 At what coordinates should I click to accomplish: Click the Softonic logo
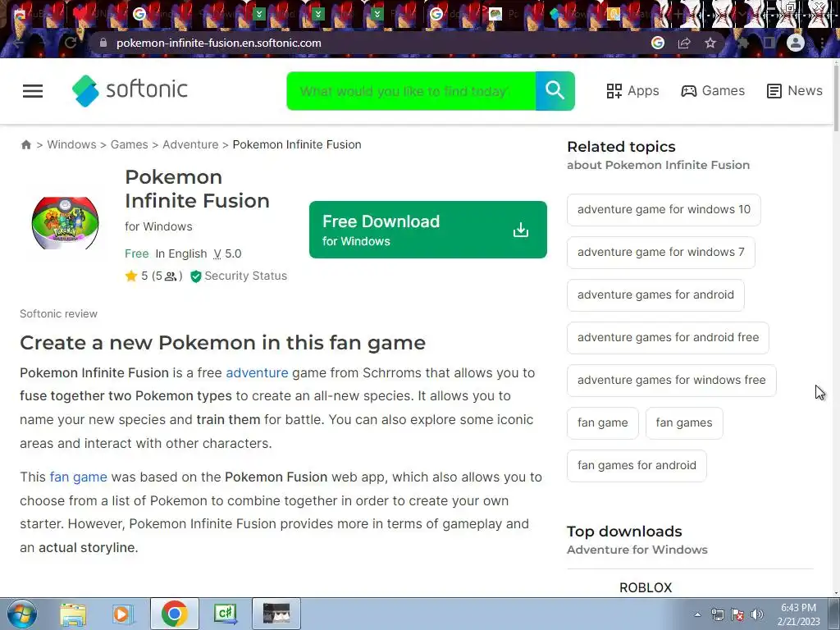point(130,90)
